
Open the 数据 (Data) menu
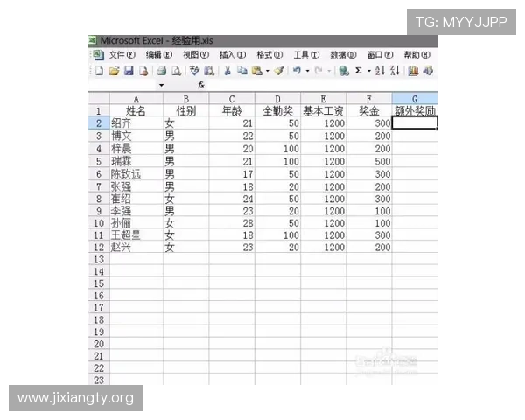[x=343, y=55]
